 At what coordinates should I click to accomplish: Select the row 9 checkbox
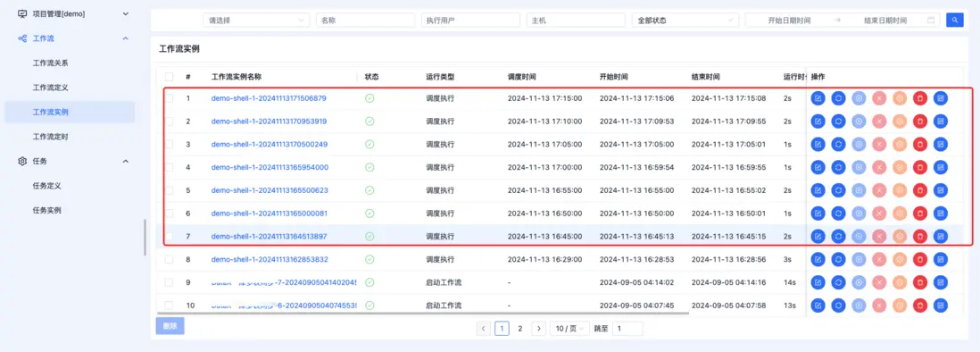[169, 282]
